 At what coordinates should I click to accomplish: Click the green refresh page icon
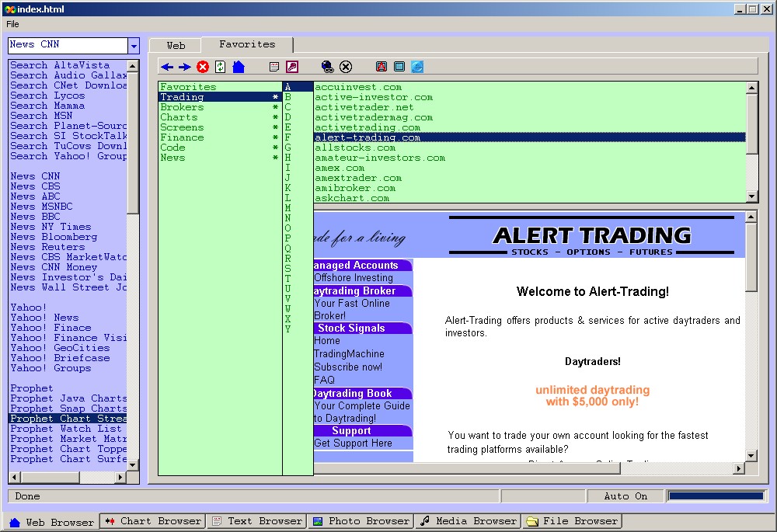[x=221, y=68]
